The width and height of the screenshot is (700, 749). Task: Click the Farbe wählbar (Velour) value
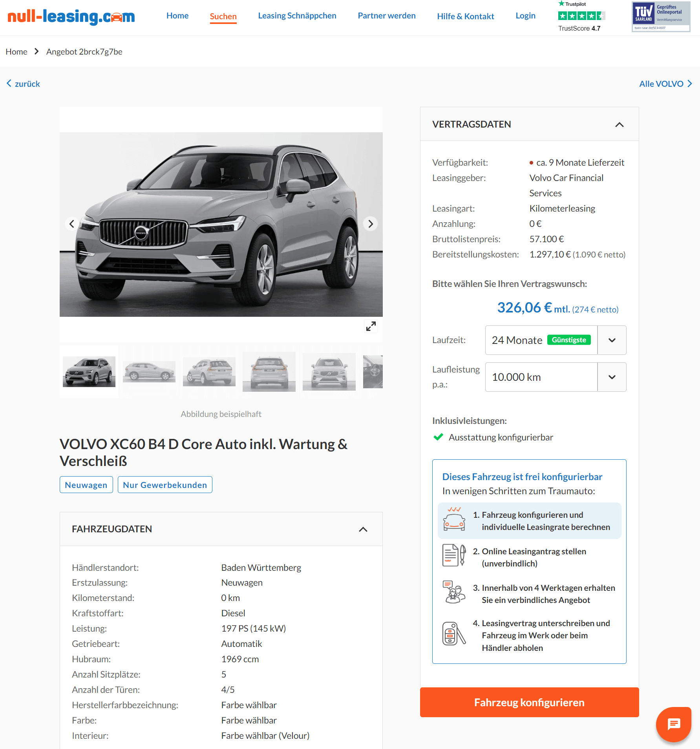265,736
